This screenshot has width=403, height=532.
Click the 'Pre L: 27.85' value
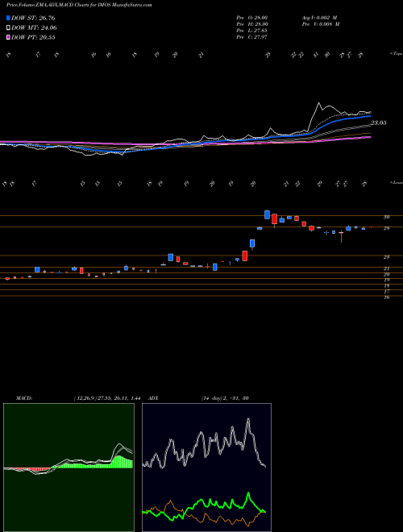(x=252, y=31)
